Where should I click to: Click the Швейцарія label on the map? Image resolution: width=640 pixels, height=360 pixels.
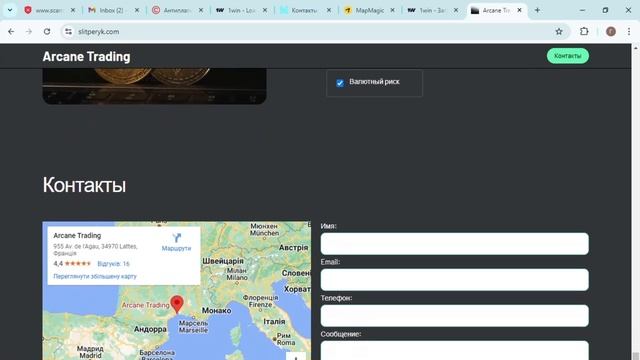(223, 261)
